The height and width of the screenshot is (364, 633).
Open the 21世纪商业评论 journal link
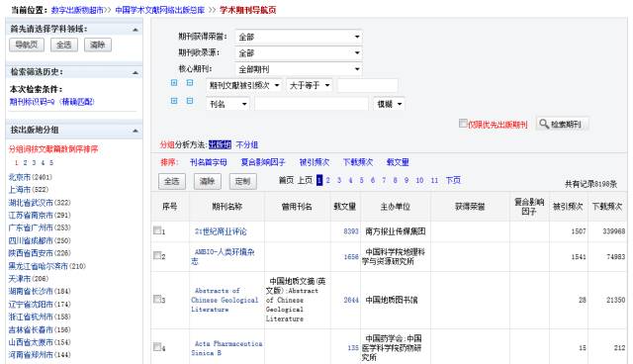(x=221, y=231)
